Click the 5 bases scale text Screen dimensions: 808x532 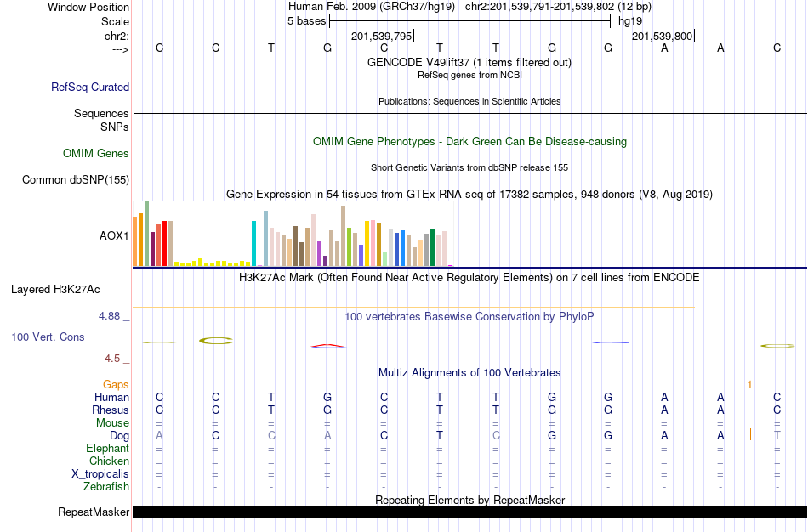click(x=306, y=21)
